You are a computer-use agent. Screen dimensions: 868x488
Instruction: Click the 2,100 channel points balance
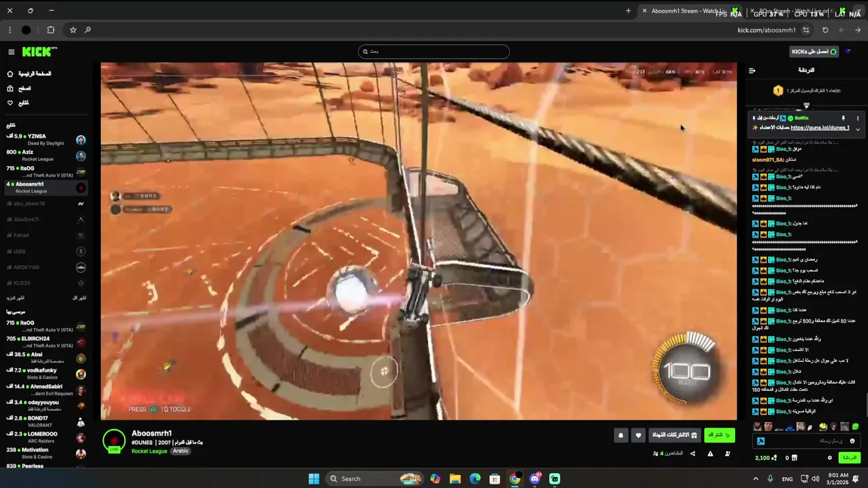766,458
